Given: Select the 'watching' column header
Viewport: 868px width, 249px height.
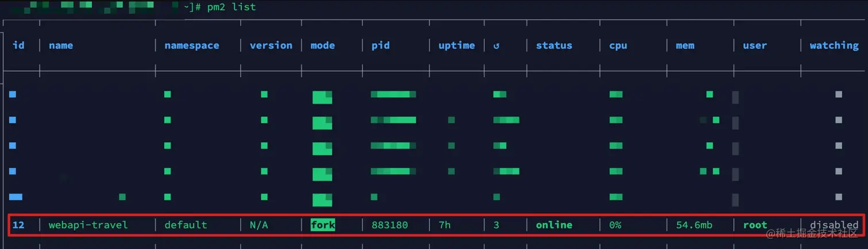Looking at the screenshot, I should coord(834,45).
